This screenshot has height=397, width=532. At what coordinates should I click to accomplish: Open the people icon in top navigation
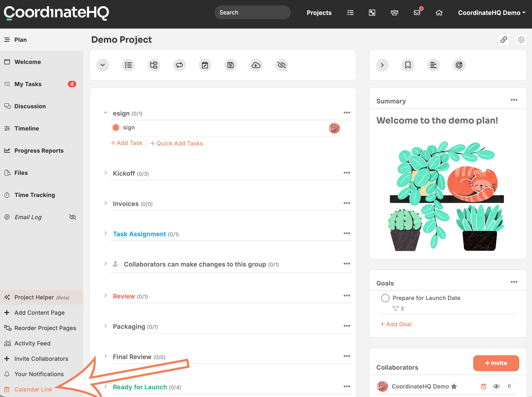394,13
